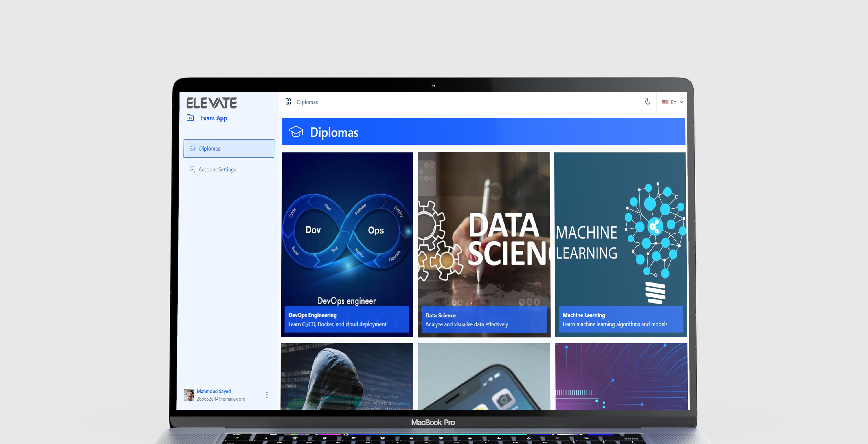This screenshot has height=444, width=868.
Task: Click the Data Science title text
Action: click(440, 315)
